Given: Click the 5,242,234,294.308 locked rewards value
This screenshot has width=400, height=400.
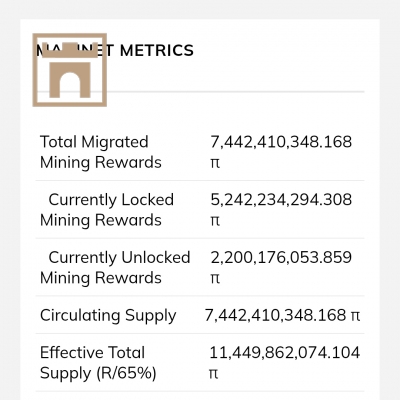Looking at the screenshot, I should 281,200.
